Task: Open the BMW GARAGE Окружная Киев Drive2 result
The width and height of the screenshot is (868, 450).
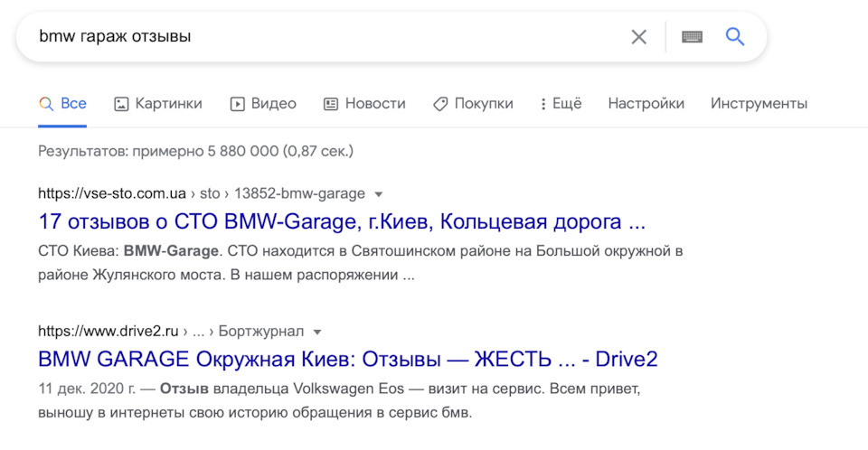Action: tap(347, 360)
